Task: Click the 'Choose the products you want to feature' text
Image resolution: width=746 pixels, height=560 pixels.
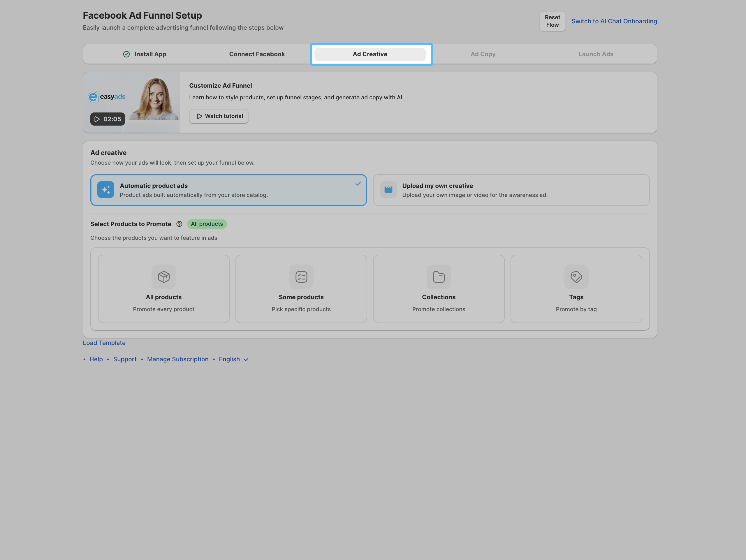Action: (x=154, y=238)
